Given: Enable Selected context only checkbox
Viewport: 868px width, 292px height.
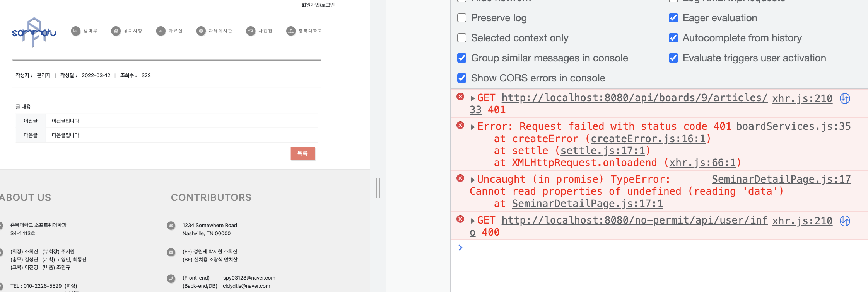Looking at the screenshot, I should (x=462, y=38).
